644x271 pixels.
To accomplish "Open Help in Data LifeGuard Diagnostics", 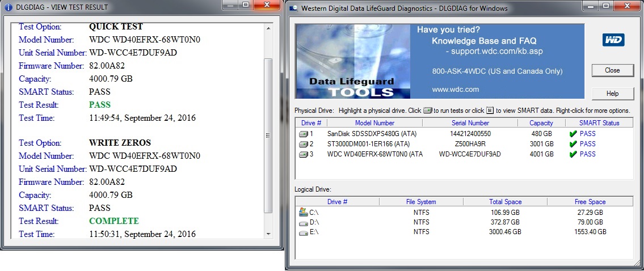I will [x=612, y=94].
